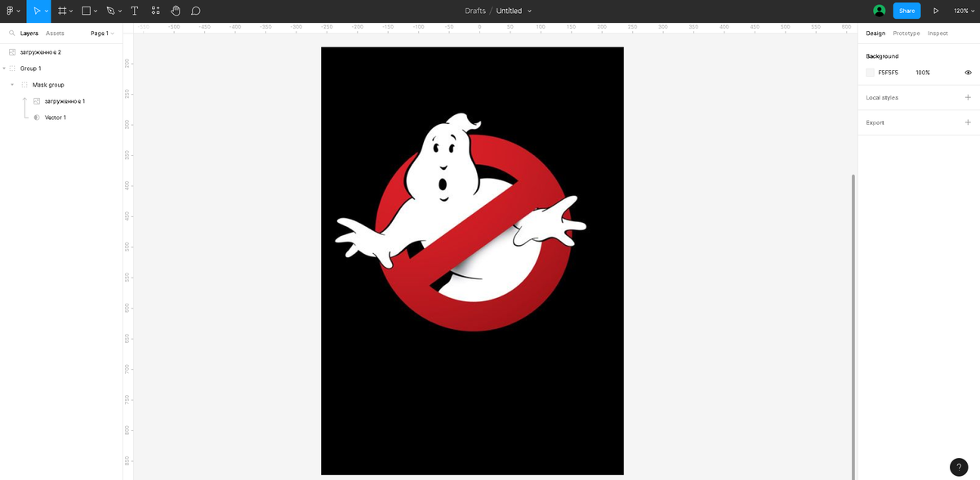The image size is (980, 480).
Task: Select the Comment tool
Action: click(196, 11)
